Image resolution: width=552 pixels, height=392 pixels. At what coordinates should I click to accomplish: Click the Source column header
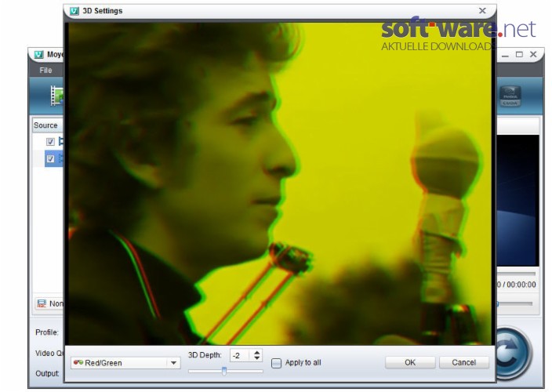pos(48,125)
